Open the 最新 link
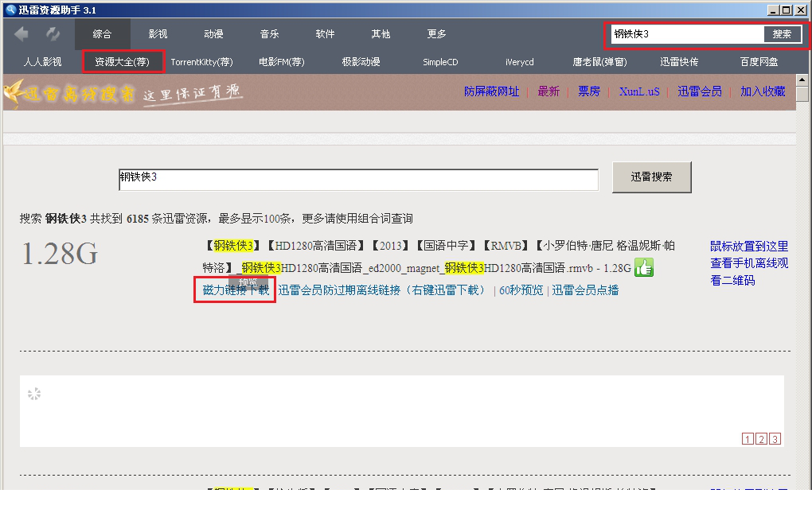812x509 pixels. 548,91
